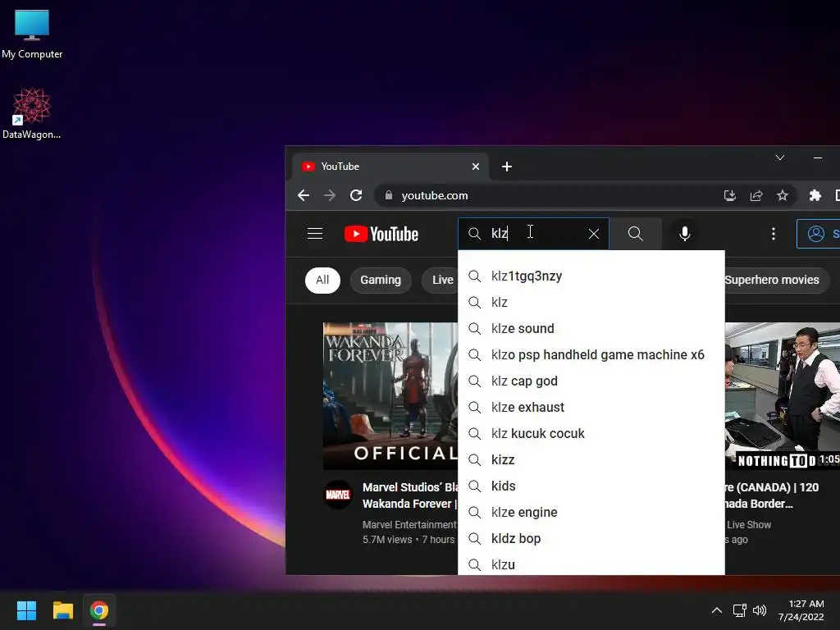
Task: Clear the search query with the X
Action: pyautogui.click(x=594, y=234)
